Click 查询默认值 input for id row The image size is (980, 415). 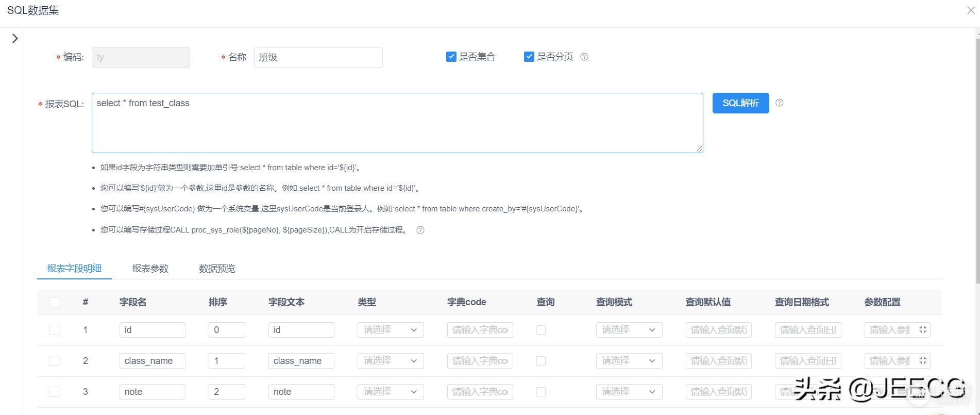719,330
